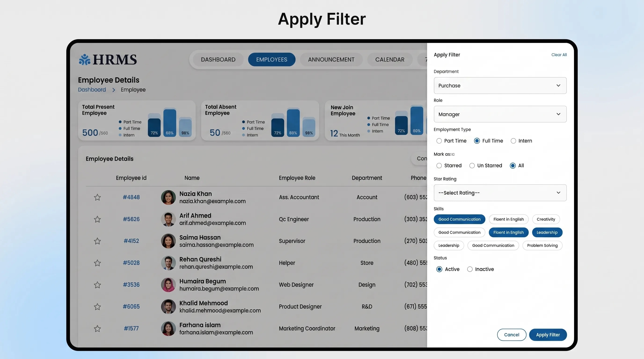Click the Cancel button
Image resolution: width=644 pixels, height=359 pixels.
click(x=512, y=335)
